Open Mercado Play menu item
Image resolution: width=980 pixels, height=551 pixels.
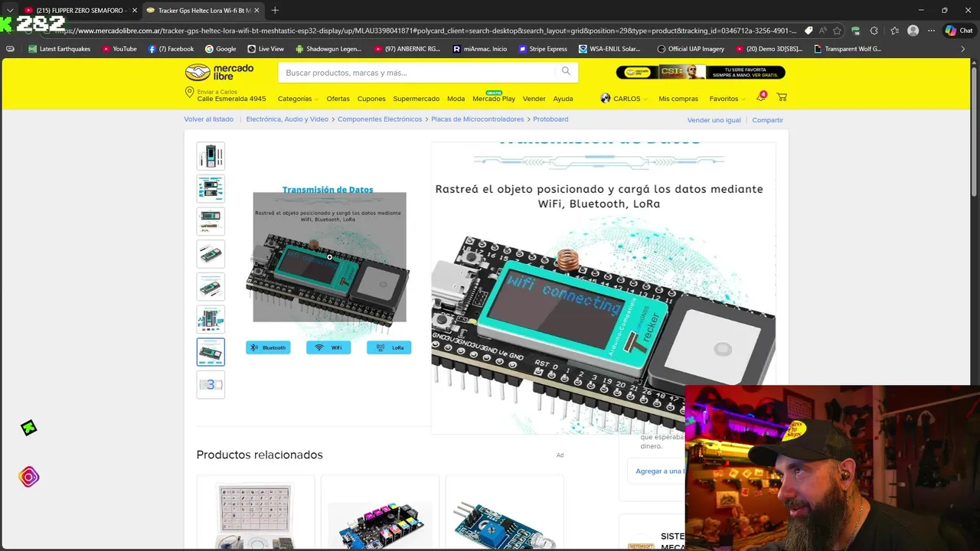pos(494,98)
